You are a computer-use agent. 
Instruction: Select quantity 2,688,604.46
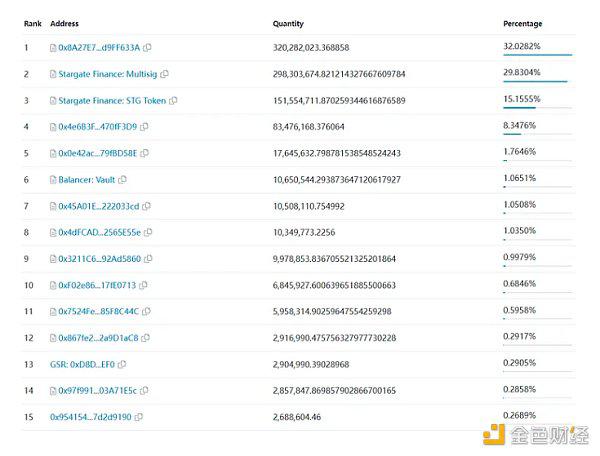(x=297, y=417)
